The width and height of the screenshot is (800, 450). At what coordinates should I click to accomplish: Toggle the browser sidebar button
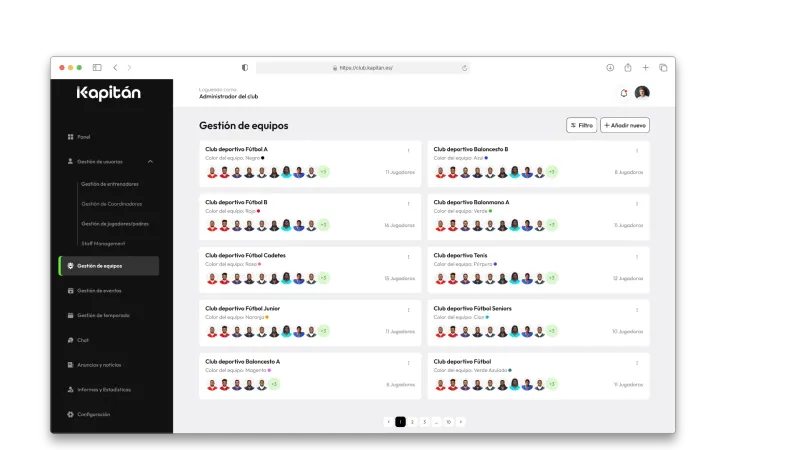pyautogui.click(x=97, y=67)
